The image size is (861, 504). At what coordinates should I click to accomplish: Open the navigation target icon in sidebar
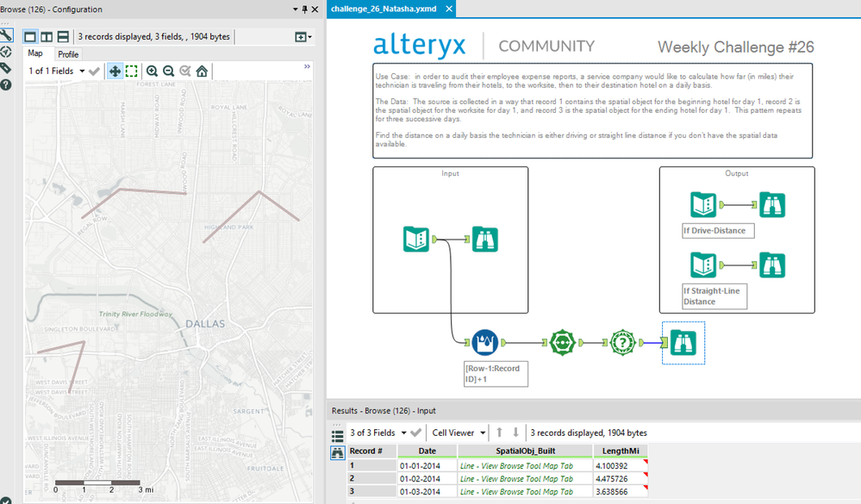point(5,53)
